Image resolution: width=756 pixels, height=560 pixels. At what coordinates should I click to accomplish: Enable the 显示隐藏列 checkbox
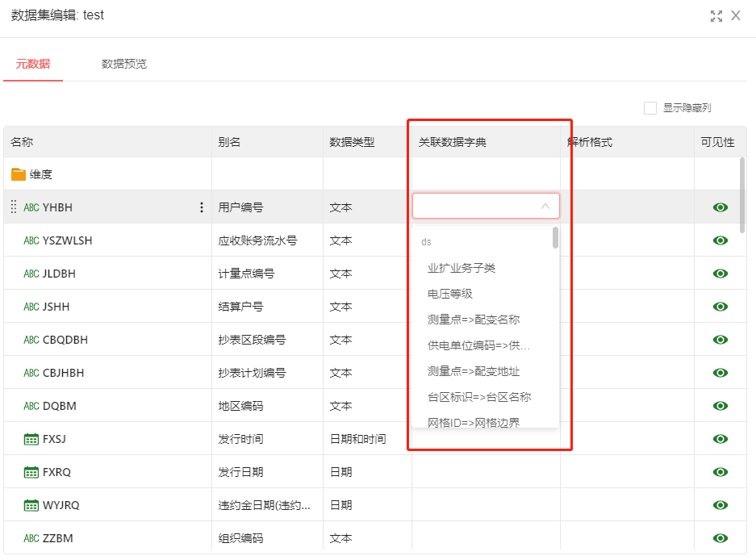coord(650,108)
